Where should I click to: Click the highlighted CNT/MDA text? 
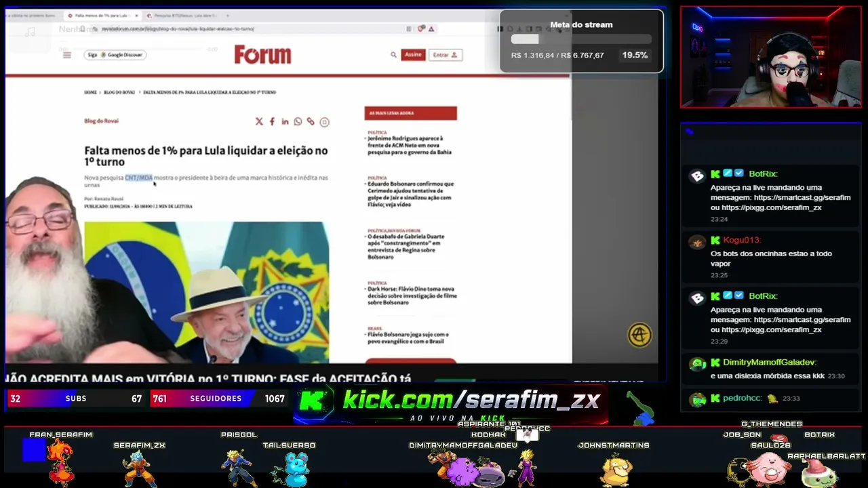pyautogui.click(x=138, y=178)
